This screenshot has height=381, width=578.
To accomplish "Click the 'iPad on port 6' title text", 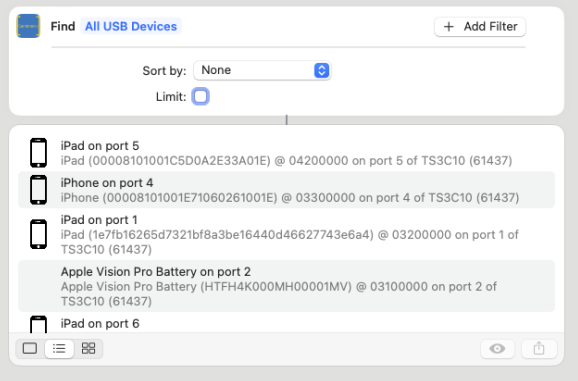I will [100, 324].
